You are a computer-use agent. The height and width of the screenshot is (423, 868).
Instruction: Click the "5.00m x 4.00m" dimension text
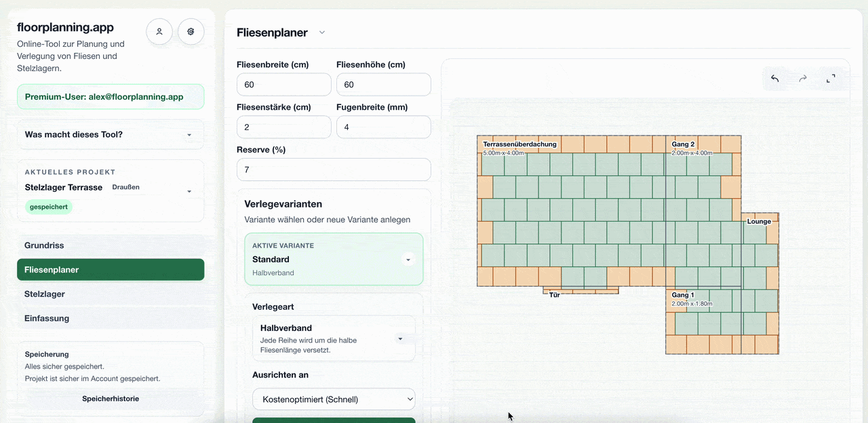pyautogui.click(x=504, y=153)
